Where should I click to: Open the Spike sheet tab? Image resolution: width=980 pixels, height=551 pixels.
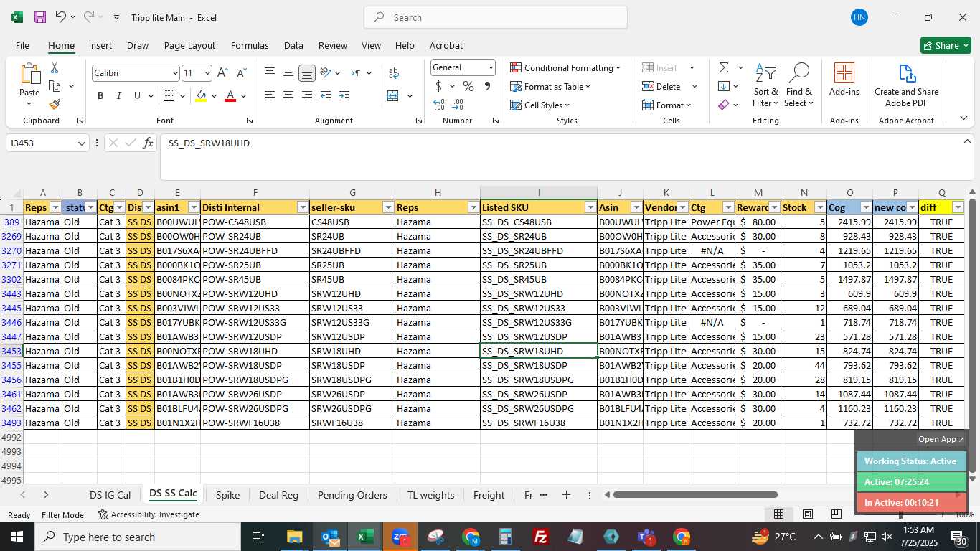[227, 495]
